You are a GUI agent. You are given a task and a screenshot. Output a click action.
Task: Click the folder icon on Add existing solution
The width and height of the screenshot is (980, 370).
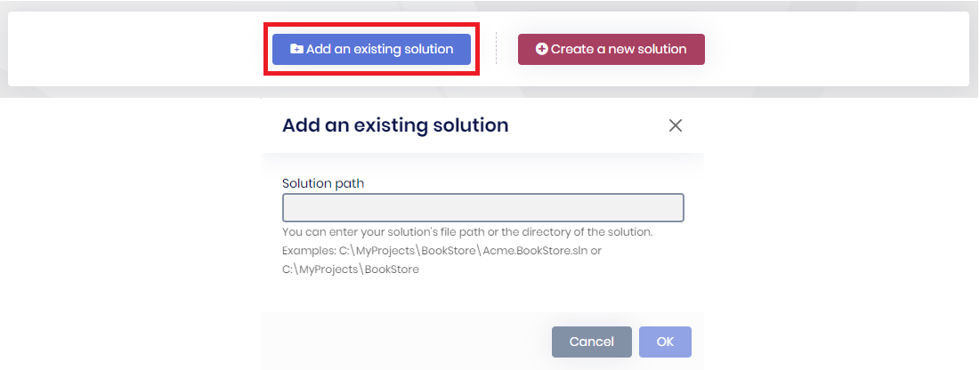296,50
